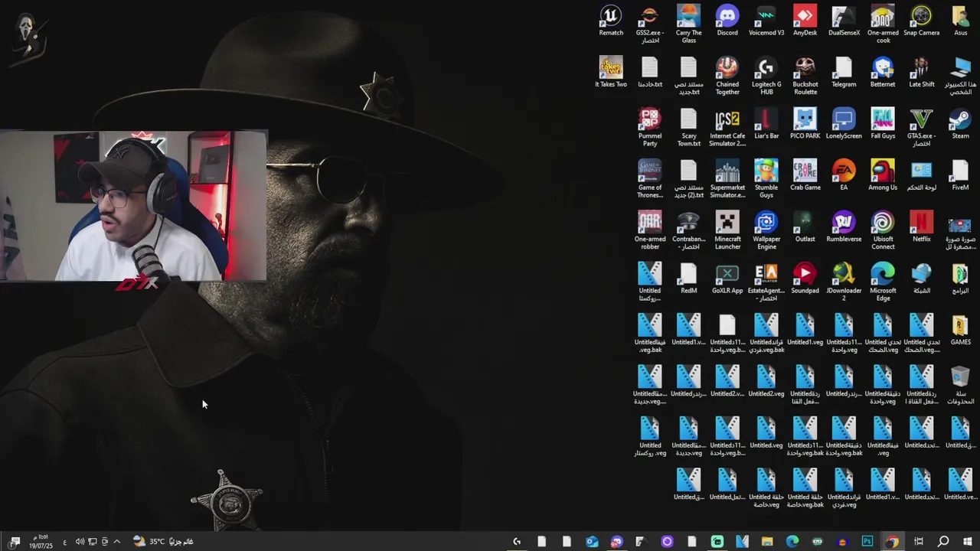
Task: Open the Chained Together shortcut
Action: (727, 76)
